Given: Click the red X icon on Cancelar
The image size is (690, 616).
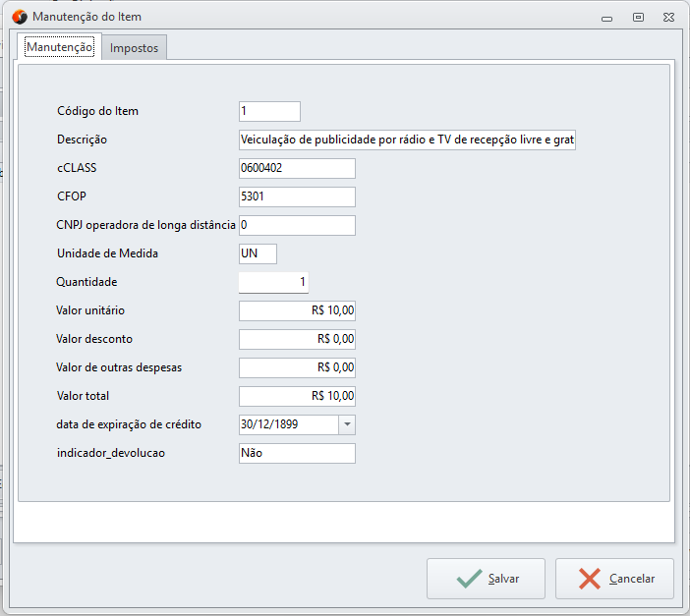Looking at the screenshot, I should pyautogui.click(x=590, y=579).
